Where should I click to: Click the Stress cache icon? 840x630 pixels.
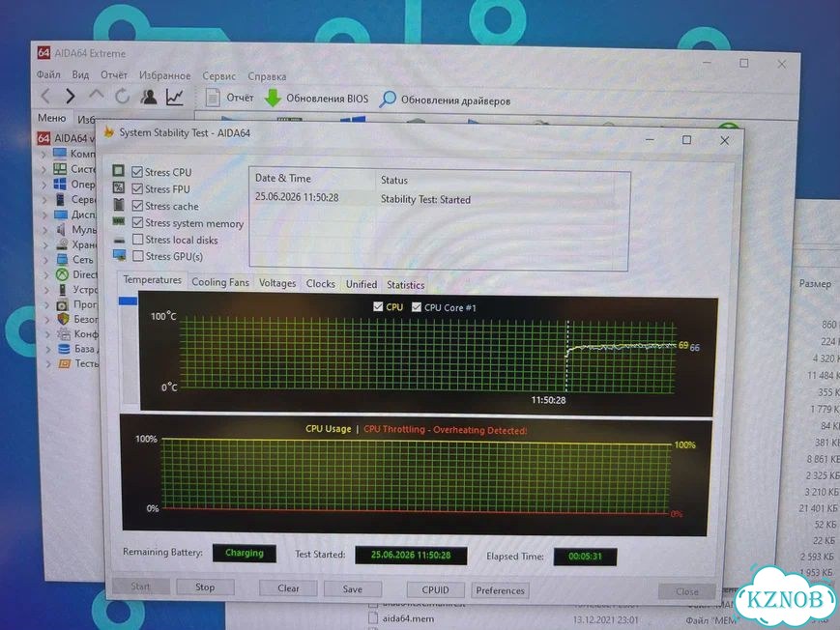(118, 205)
